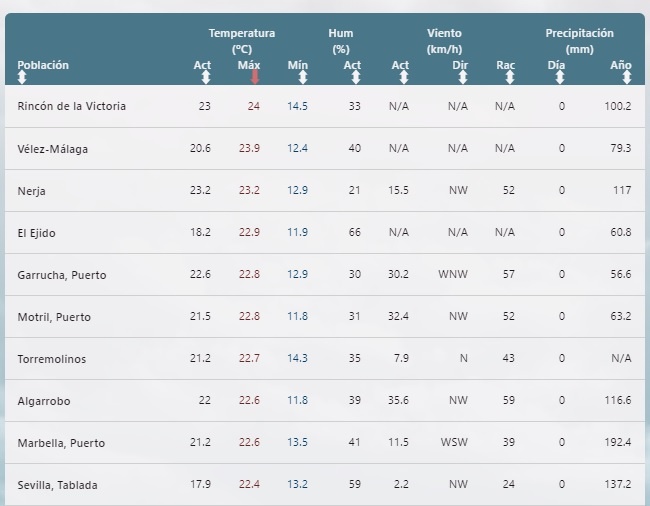The height and width of the screenshot is (506, 650).
Task: Sort by wind direction Dir arrows
Action: click(x=463, y=77)
